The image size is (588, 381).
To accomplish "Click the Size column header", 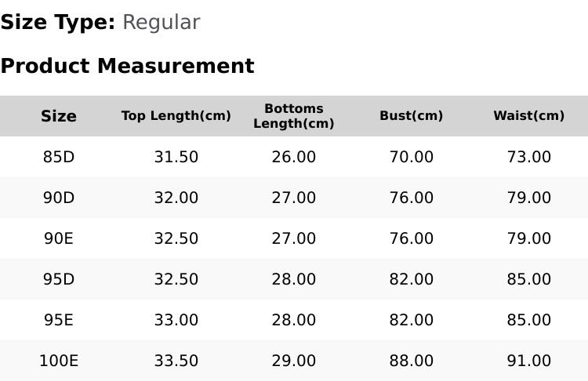I will 59,116.
